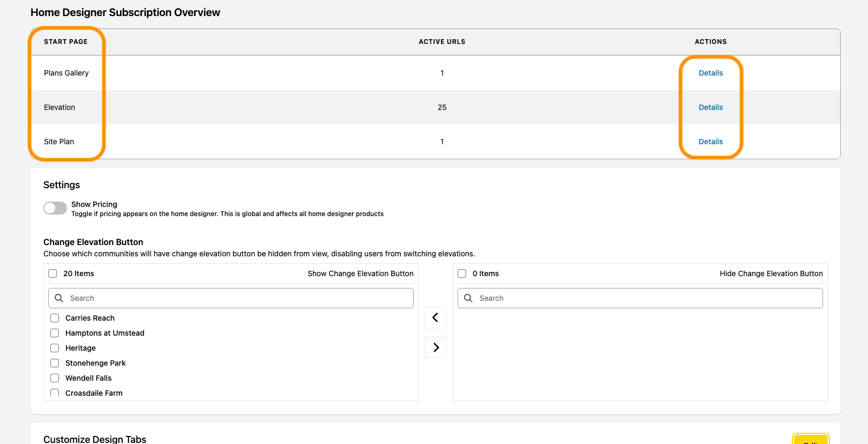The image size is (868, 444).
Task: Check the Heritage community checkbox
Action: (55, 348)
